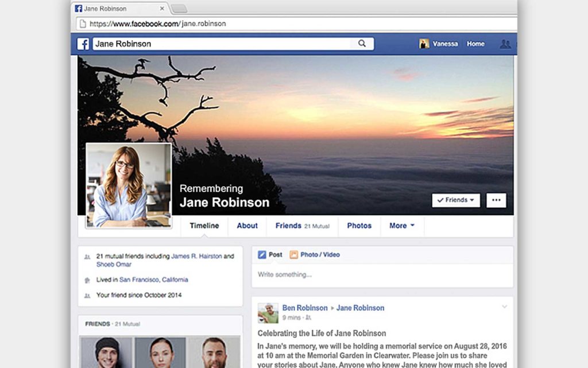588x368 pixels.
Task: Click the Write something text field
Action: [382, 274]
